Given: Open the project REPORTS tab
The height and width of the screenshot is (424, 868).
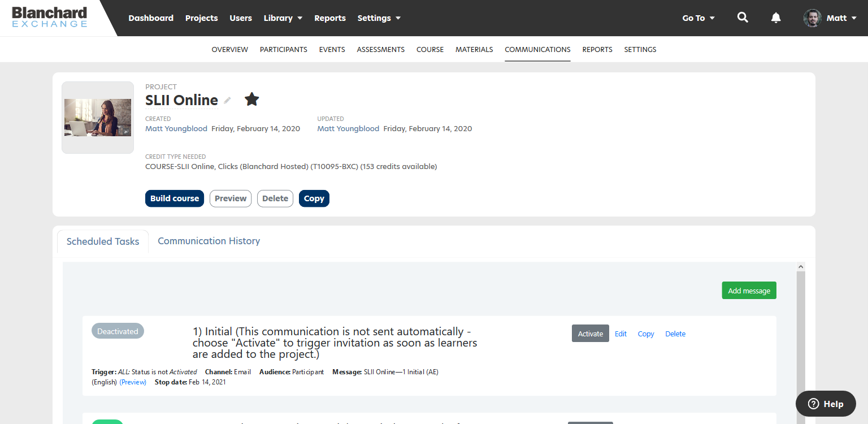Looking at the screenshot, I should (x=597, y=50).
